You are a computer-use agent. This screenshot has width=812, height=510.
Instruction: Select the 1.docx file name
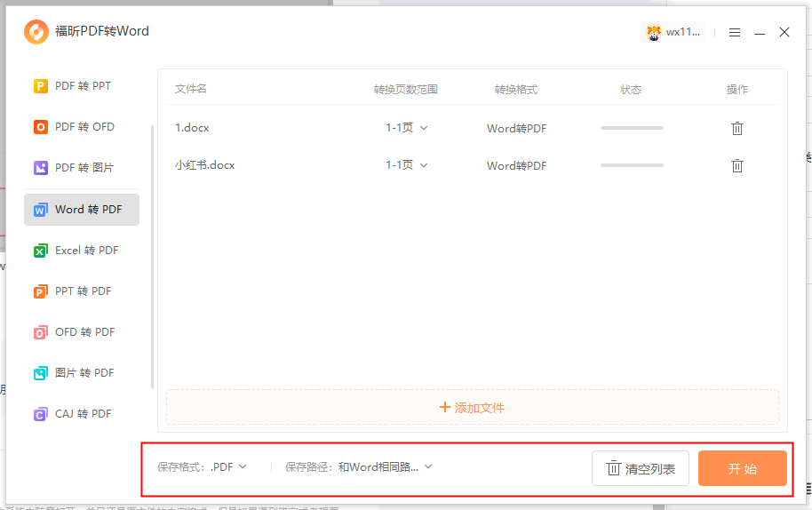[192, 128]
